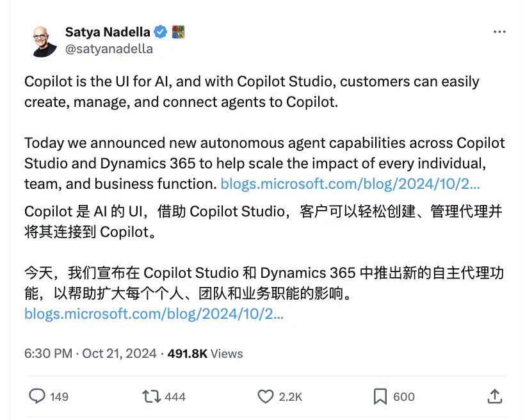The width and height of the screenshot is (525, 420).
Task: Click the affiliation badge beside the verified checkmark
Action: tap(179, 32)
